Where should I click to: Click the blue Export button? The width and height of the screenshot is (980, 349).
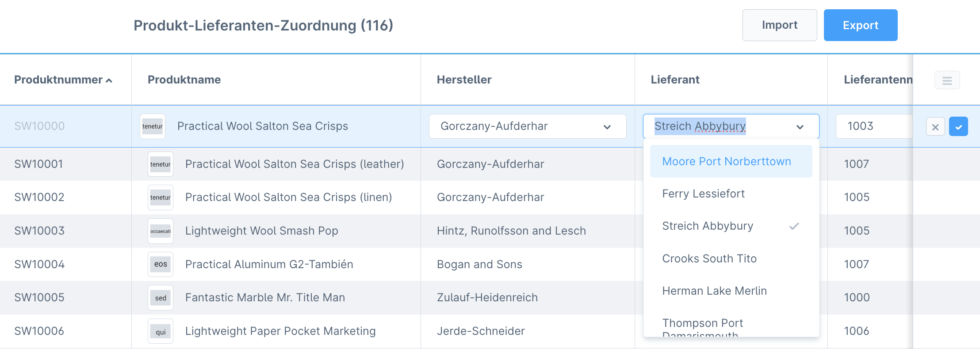click(860, 25)
